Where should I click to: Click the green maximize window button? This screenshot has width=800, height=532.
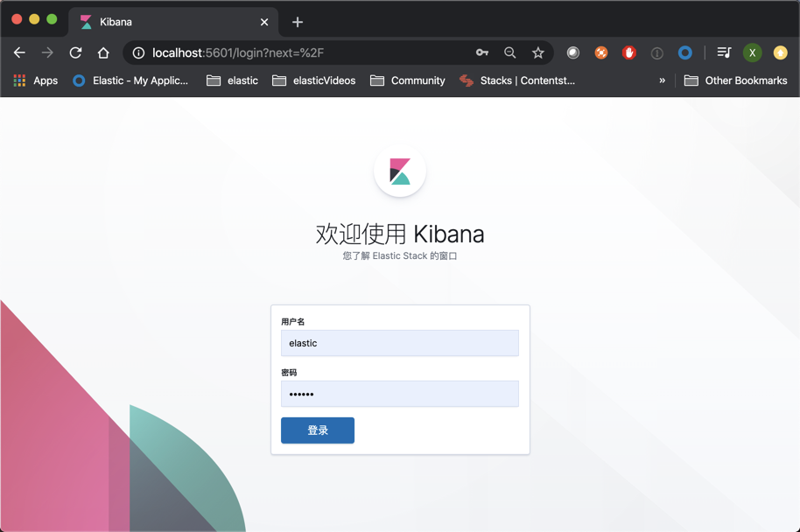pyautogui.click(x=52, y=19)
